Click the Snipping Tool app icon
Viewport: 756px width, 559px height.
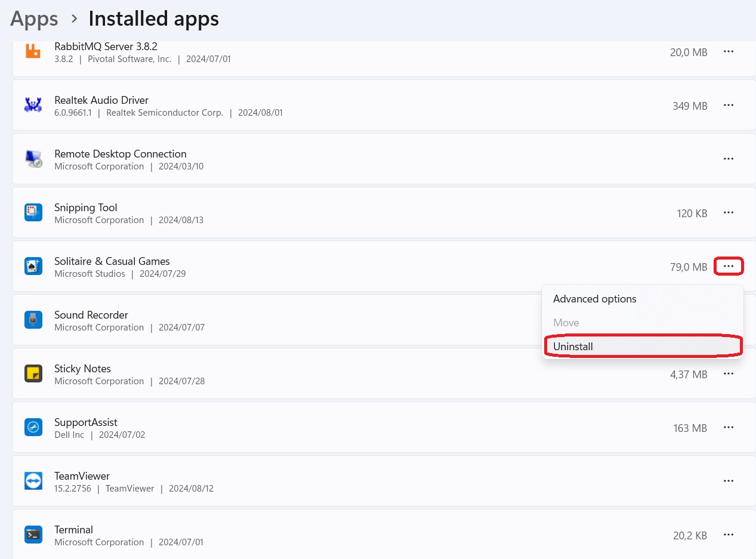[x=33, y=212]
